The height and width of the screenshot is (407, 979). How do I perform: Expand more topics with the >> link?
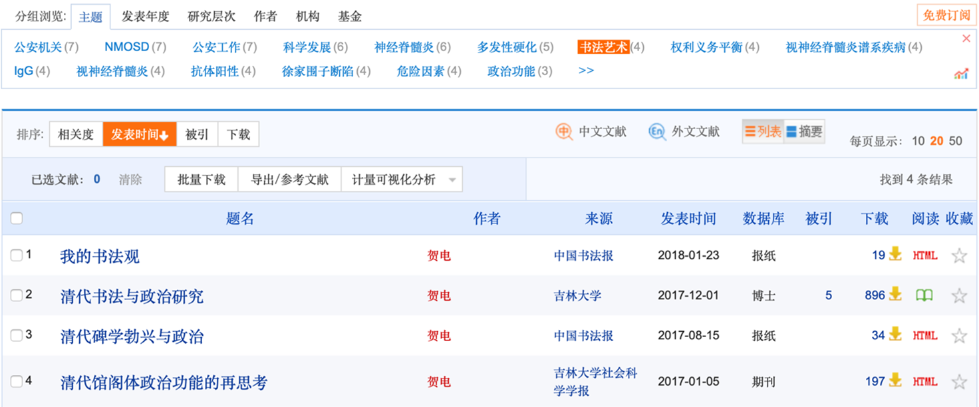tap(586, 71)
